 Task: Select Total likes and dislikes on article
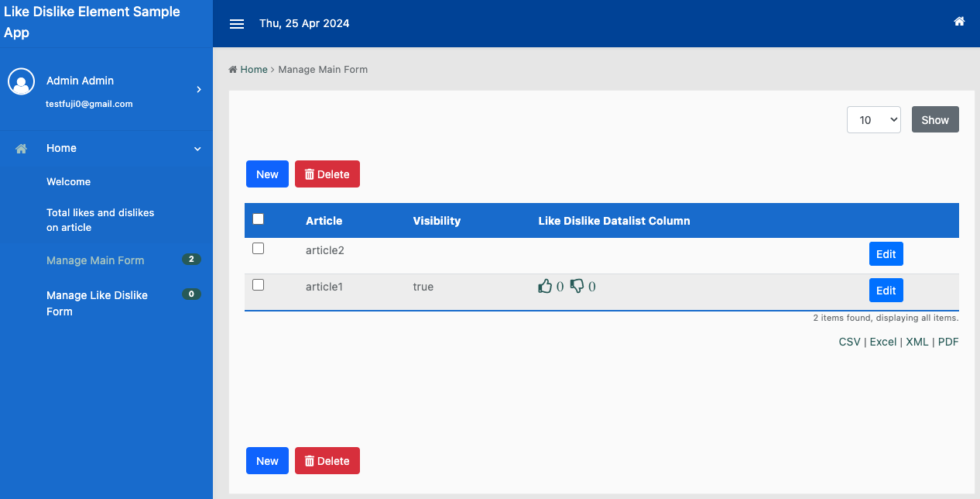pyautogui.click(x=100, y=220)
